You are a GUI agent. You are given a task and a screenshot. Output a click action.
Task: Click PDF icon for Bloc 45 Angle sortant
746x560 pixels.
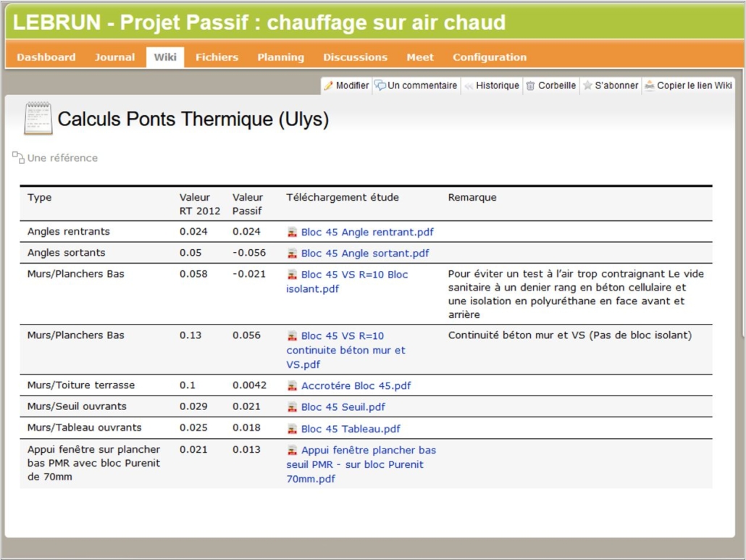[292, 254]
